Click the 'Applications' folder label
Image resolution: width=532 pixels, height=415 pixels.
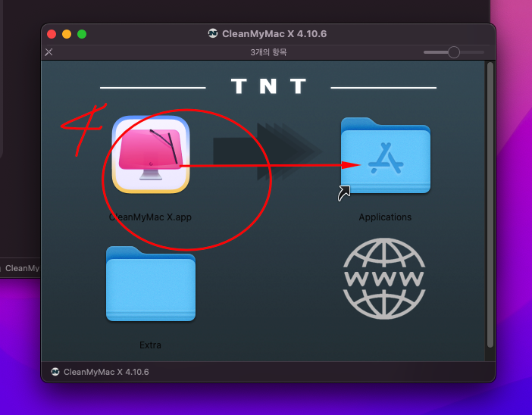(x=385, y=217)
